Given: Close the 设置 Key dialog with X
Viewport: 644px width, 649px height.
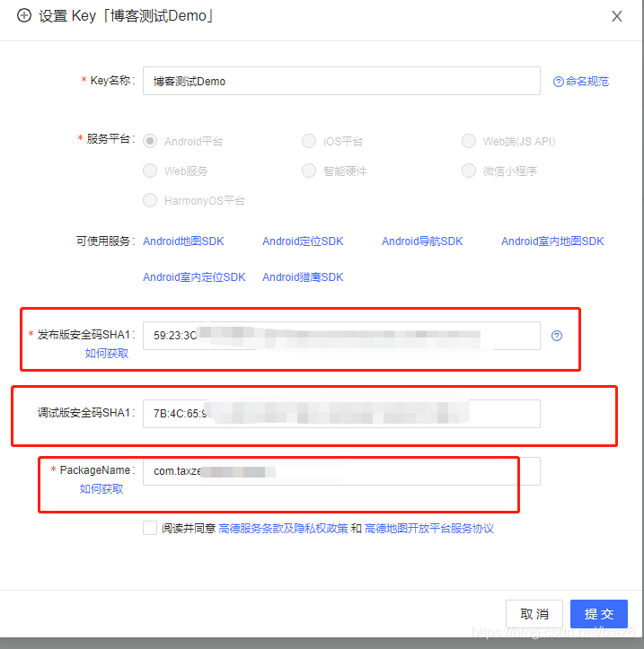Looking at the screenshot, I should pyautogui.click(x=617, y=16).
